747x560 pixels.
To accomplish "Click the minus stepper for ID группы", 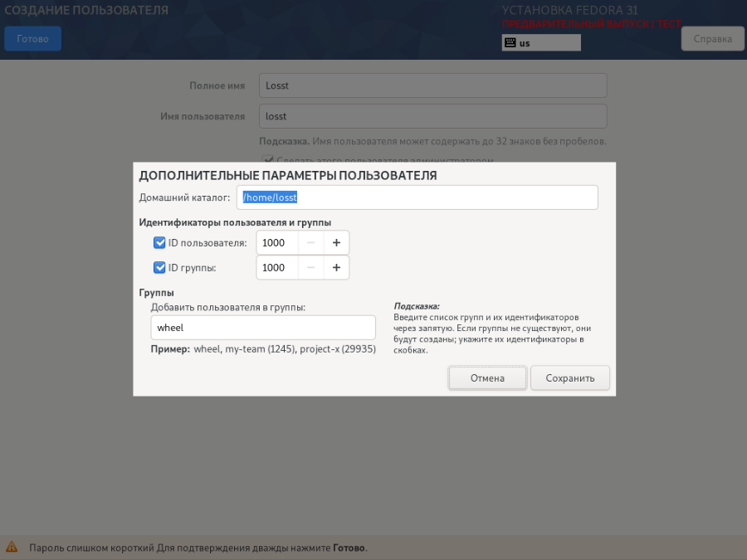I will [310, 268].
